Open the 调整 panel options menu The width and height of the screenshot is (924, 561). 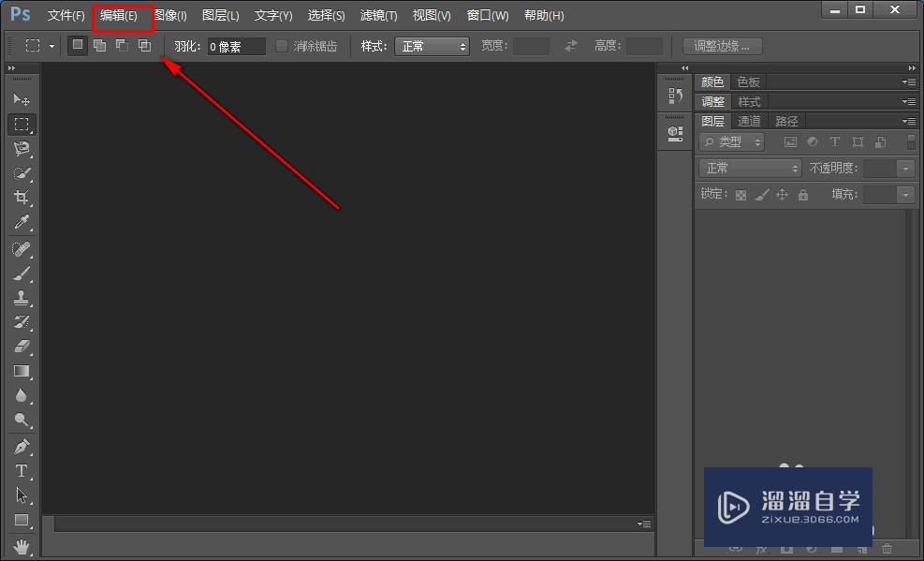[x=909, y=101]
